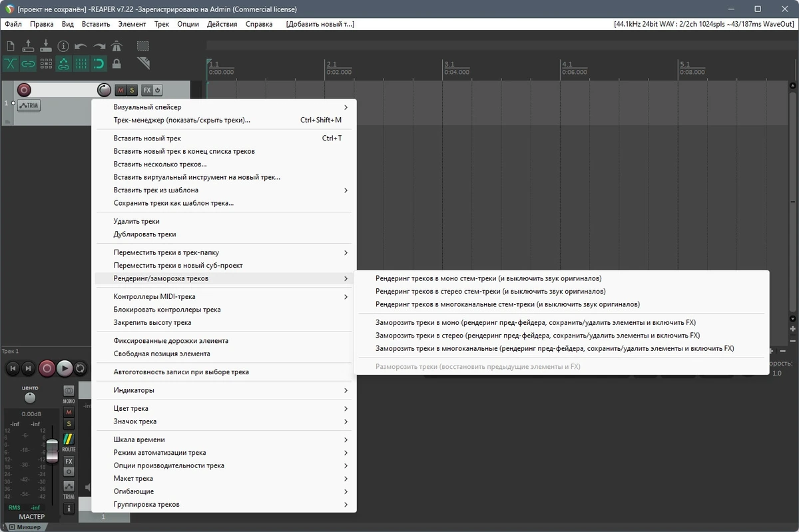Arm track 1 for recording
799x532 pixels.
(24, 90)
